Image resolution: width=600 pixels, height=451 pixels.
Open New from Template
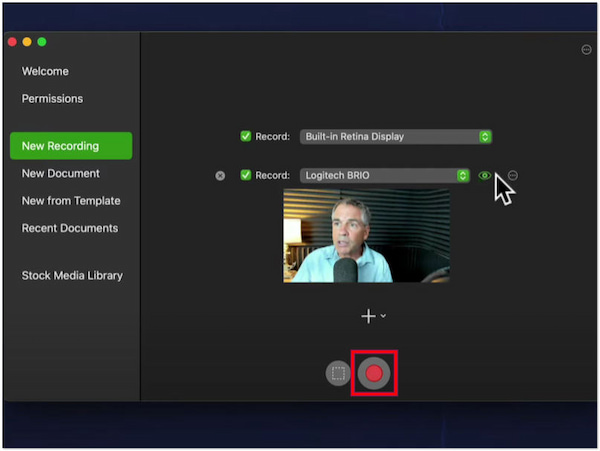coord(70,201)
